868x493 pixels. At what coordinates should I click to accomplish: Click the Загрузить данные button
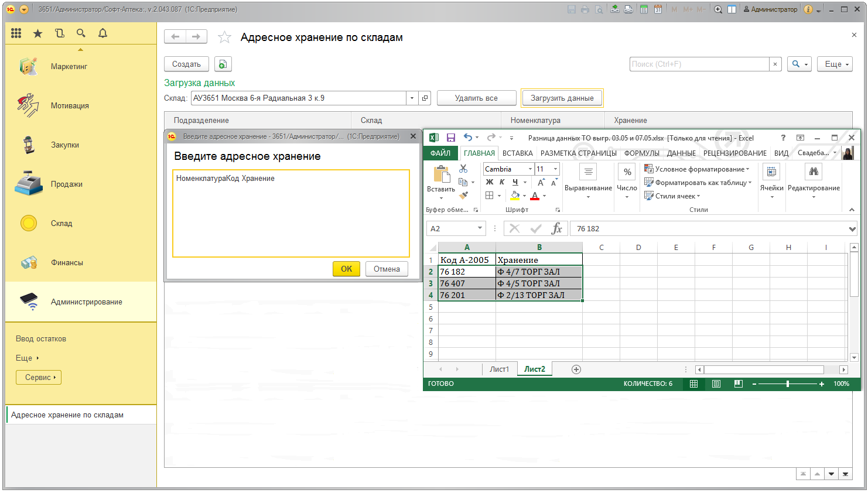click(562, 98)
